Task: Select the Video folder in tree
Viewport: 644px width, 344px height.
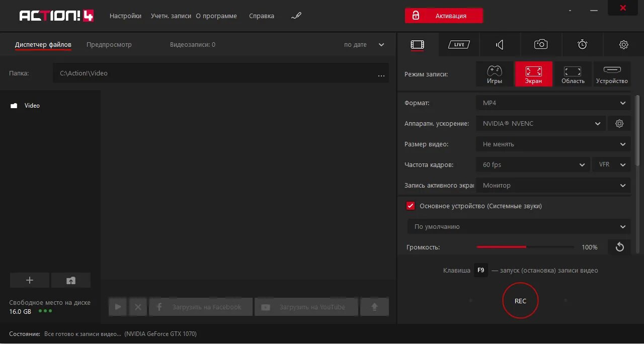Action: (32, 106)
